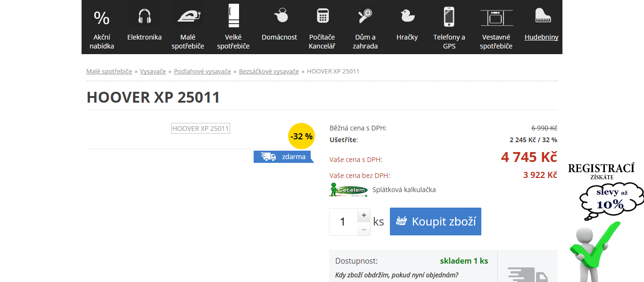Open the Domácnost menu label
644x282 pixels.
click(280, 37)
